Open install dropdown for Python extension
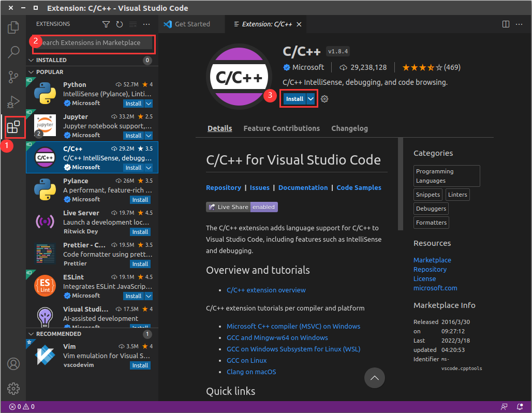This screenshot has height=413, width=532. point(149,104)
